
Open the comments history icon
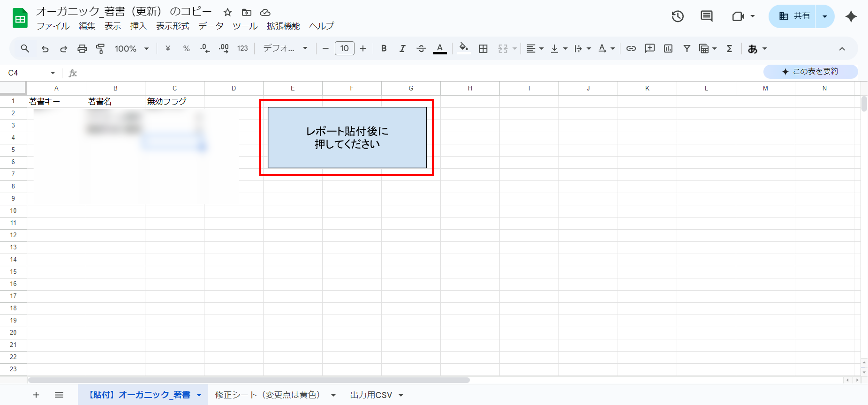click(x=706, y=16)
